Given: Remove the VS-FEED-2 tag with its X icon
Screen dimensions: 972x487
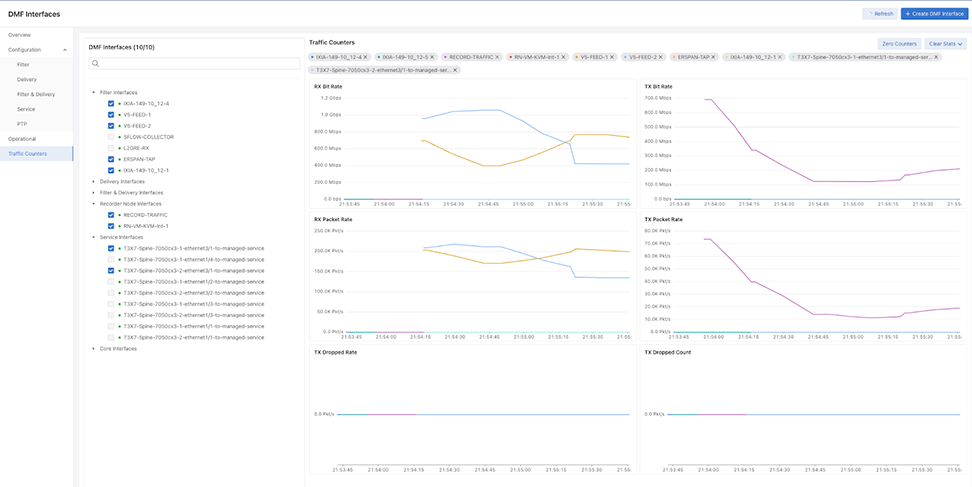Looking at the screenshot, I should pyautogui.click(x=662, y=57).
